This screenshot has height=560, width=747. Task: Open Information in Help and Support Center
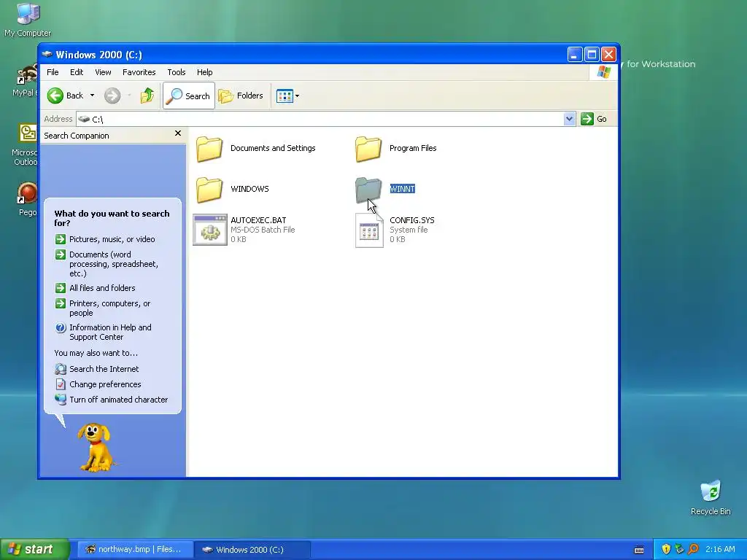click(111, 332)
